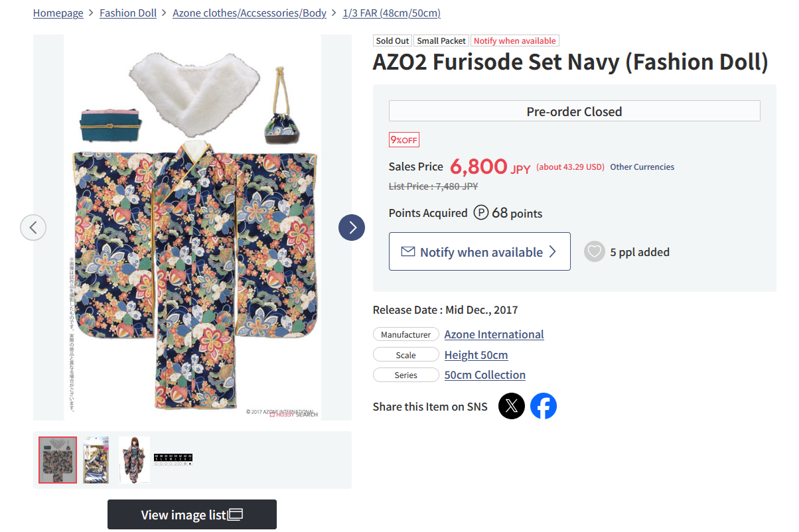
Task: Share item on Facebook
Action: pos(544,406)
